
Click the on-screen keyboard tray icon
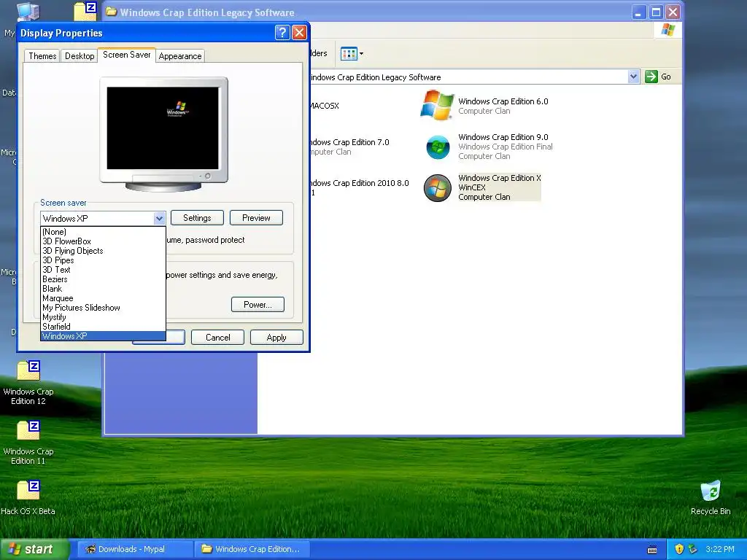click(x=652, y=550)
